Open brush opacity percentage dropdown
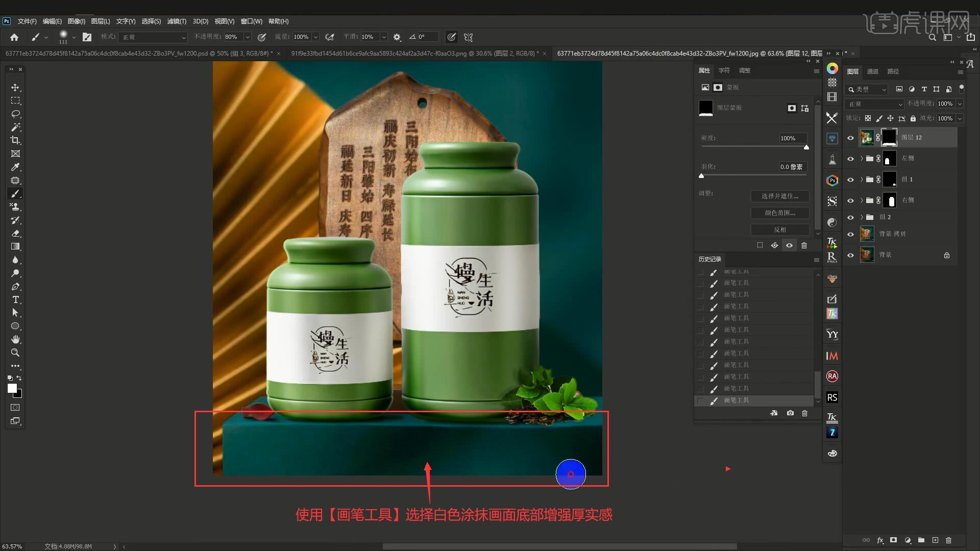Image resolution: width=980 pixels, height=551 pixels. point(248,37)
